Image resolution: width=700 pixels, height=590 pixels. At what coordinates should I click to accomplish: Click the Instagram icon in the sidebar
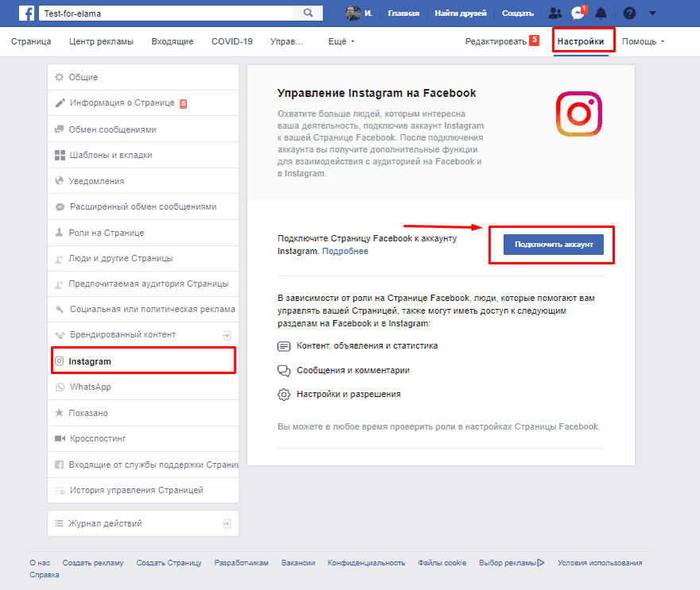59,361
